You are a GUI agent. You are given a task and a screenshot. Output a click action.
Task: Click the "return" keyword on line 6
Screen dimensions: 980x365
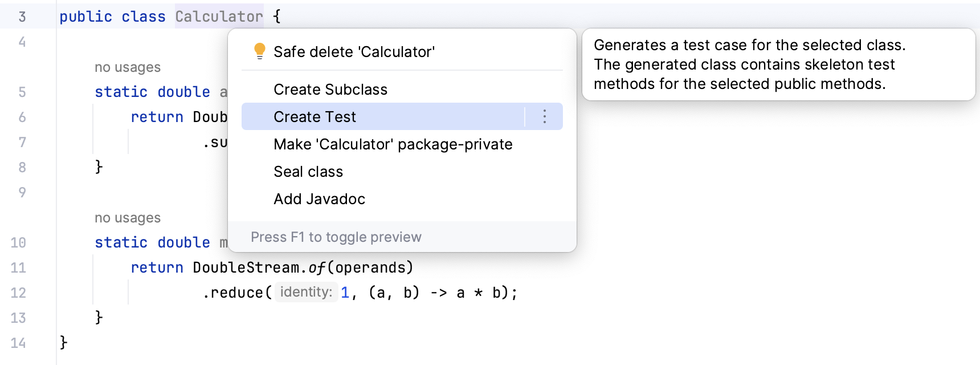[157, 117]
